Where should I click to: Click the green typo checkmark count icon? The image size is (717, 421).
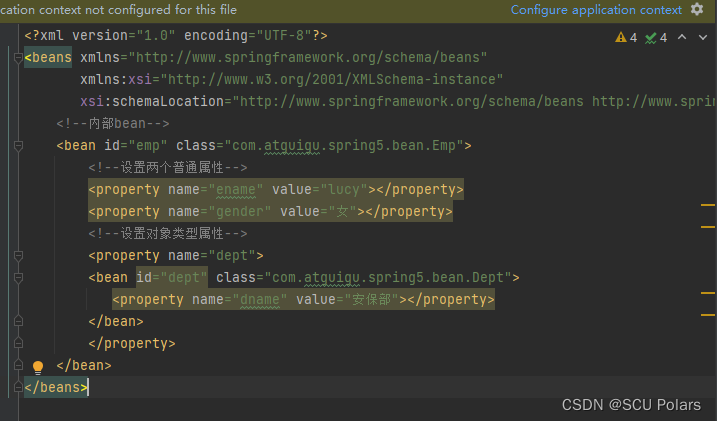(650, 37)
